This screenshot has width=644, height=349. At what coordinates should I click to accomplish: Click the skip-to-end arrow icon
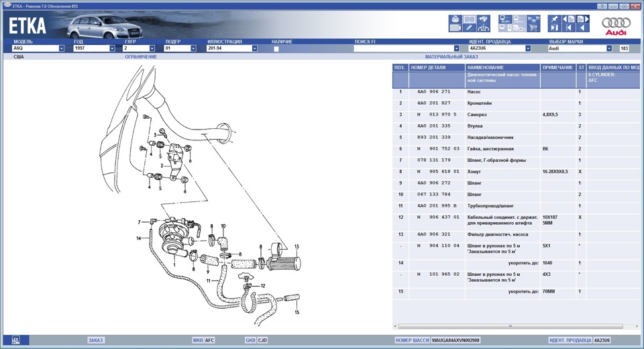pyautogui.click(x=555, y=28)
